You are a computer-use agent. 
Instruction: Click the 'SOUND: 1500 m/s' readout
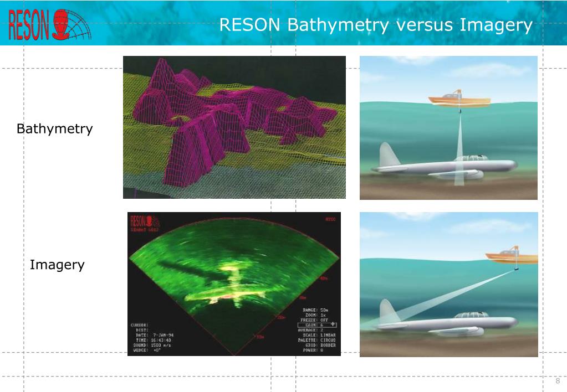tap(152, 345)
